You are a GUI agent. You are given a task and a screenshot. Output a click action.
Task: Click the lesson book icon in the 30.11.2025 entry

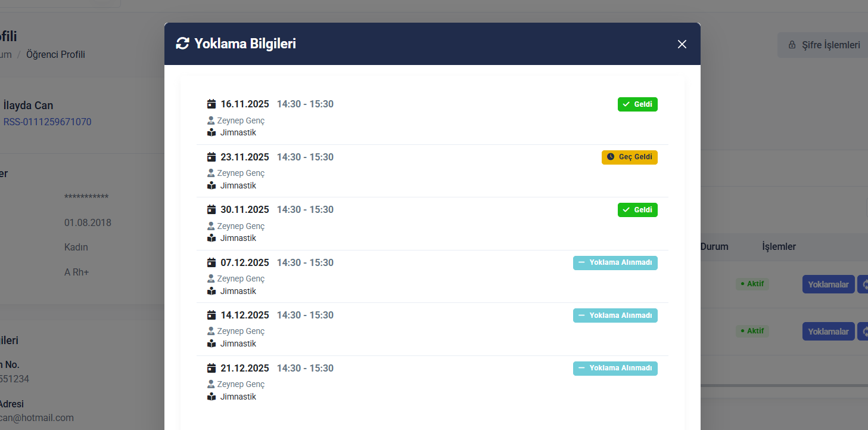tap(211, 238)
